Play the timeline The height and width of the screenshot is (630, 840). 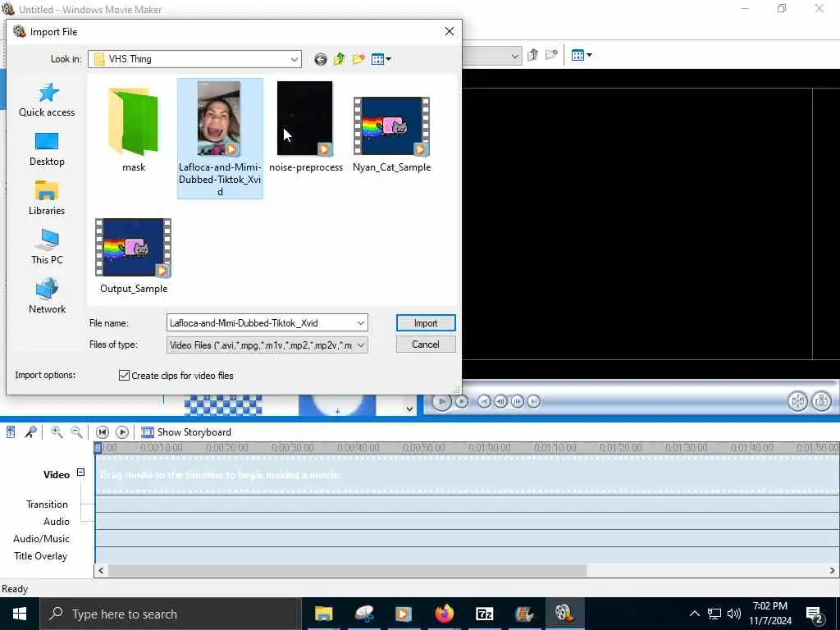coord(122,432)
